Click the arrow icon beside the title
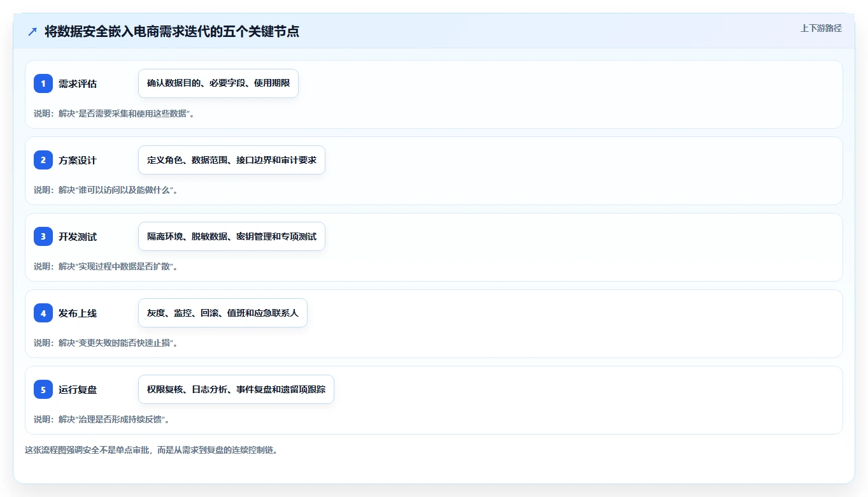The image size is (868, 497). 32,31
